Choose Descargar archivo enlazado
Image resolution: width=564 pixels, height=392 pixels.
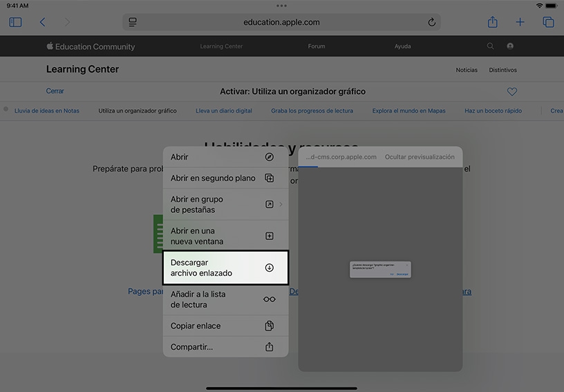pos(225,268)
